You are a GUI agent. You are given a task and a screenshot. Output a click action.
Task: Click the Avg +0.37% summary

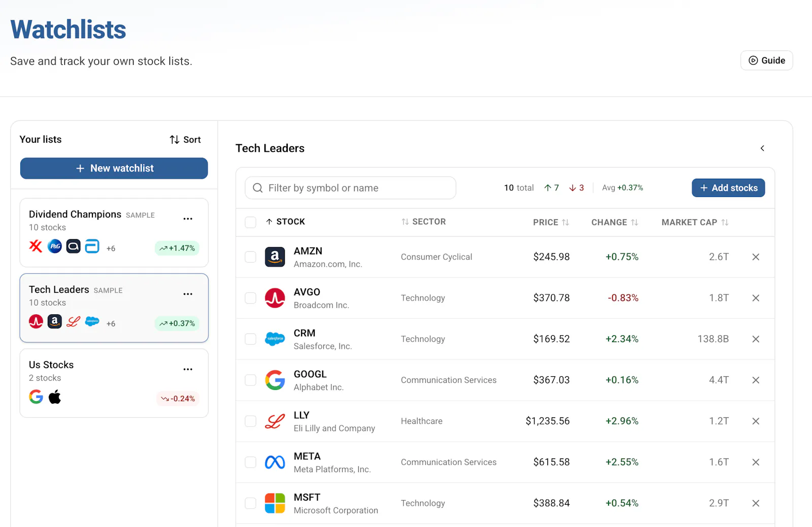click(x=623, y=188)
